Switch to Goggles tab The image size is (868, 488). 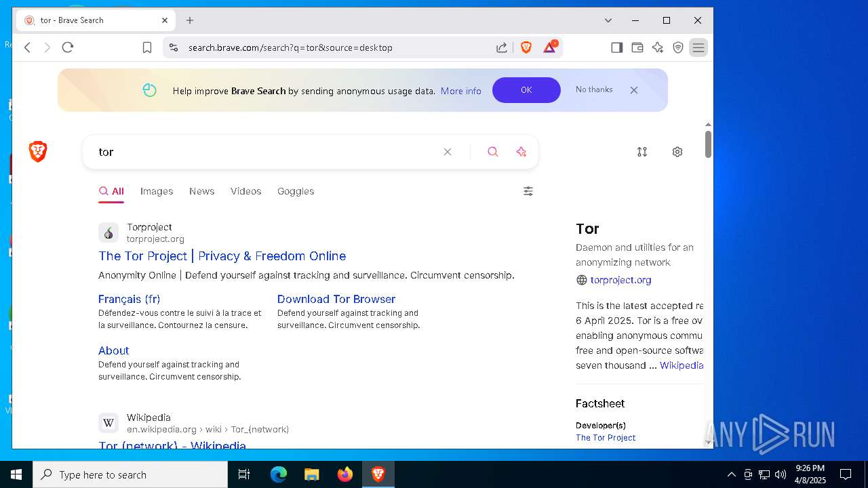296,191
